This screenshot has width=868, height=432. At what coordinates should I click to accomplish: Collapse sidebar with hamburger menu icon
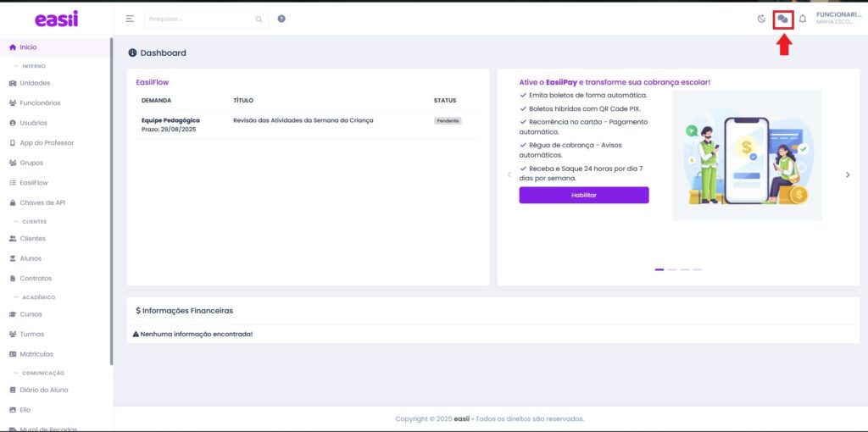(x=130, y=19)
